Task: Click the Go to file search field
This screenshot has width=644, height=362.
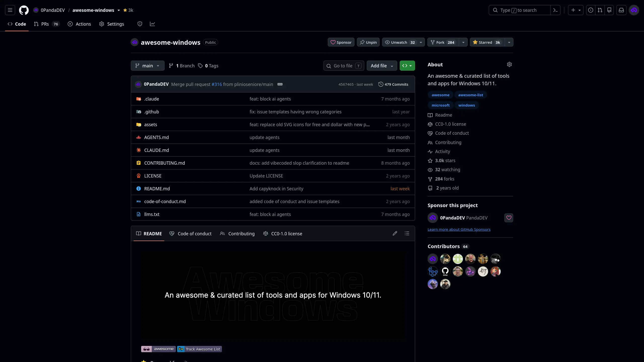Action: (344, 66)
